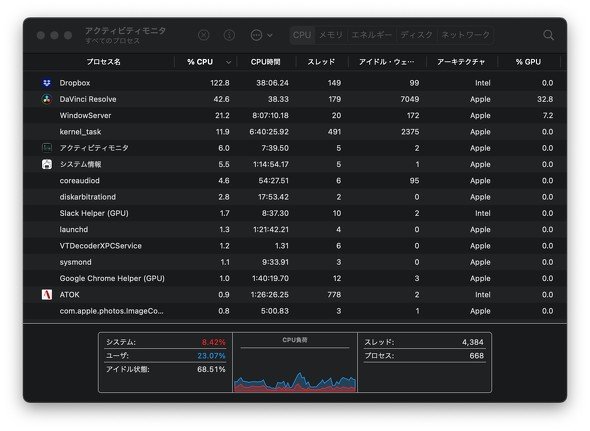Click the ATOK app icon
Image resolution: width=590 pixels, height=431 pixels.
pyautogui.click(x=47, y=294)
